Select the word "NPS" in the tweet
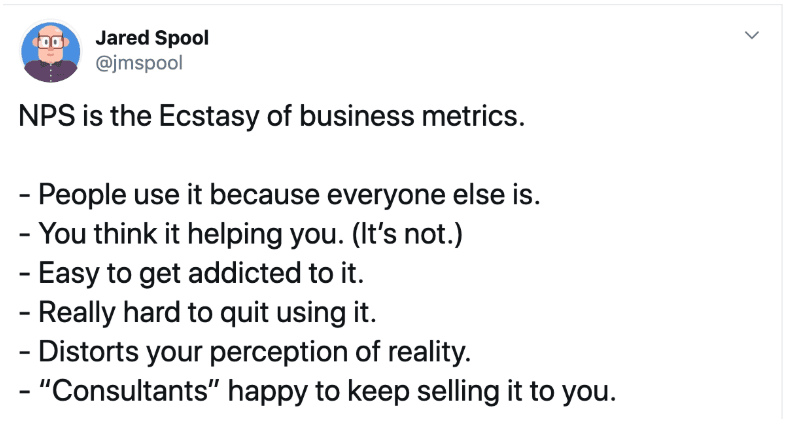This screenshot has height=428, width=788. 46,116
